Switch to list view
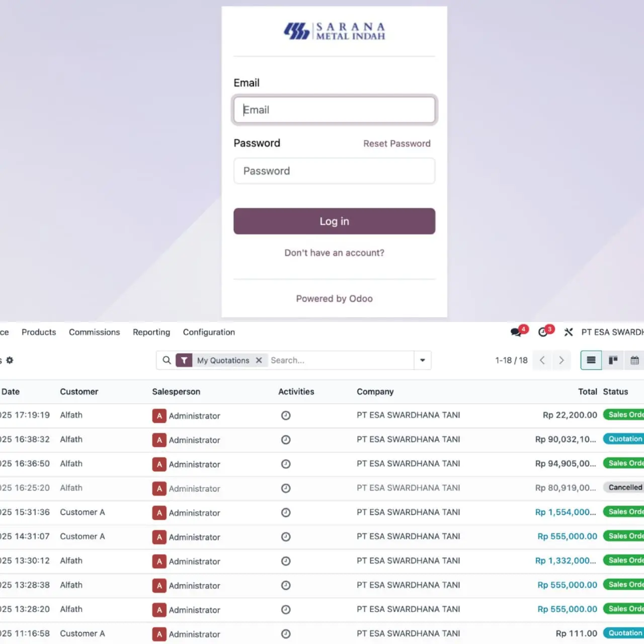The width and height of the screenshot is (644, 644). click(591, 360)
